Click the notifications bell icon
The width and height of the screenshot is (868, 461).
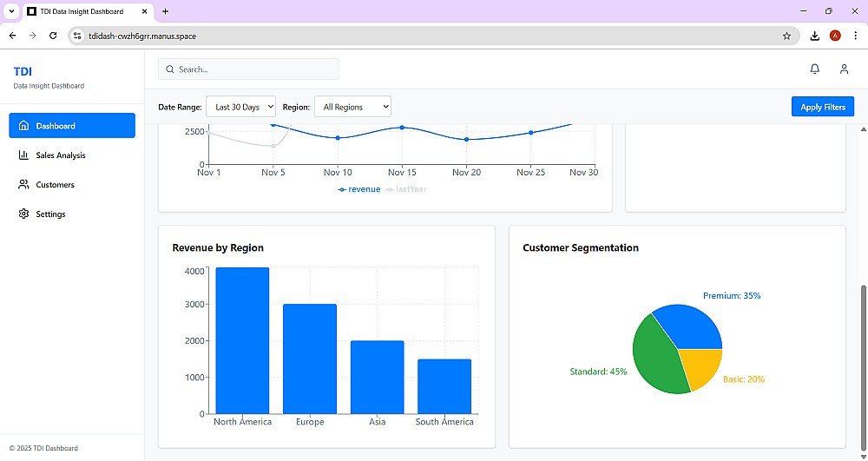point(814,69)
